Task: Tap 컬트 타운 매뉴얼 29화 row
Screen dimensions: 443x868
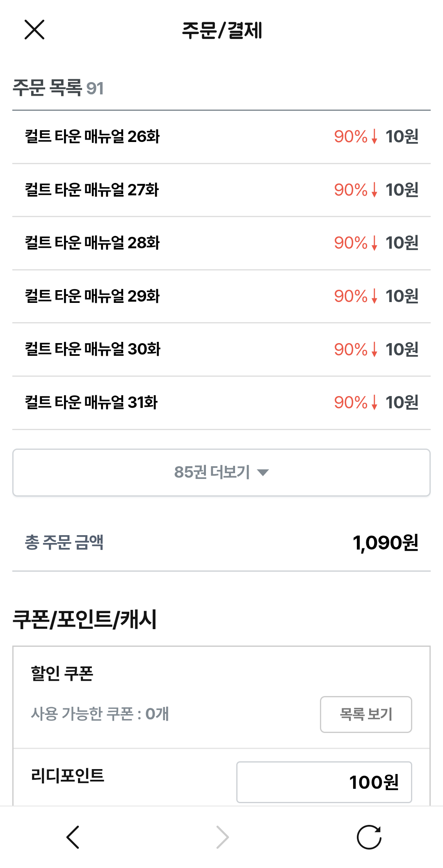Action: coord(92,296)
